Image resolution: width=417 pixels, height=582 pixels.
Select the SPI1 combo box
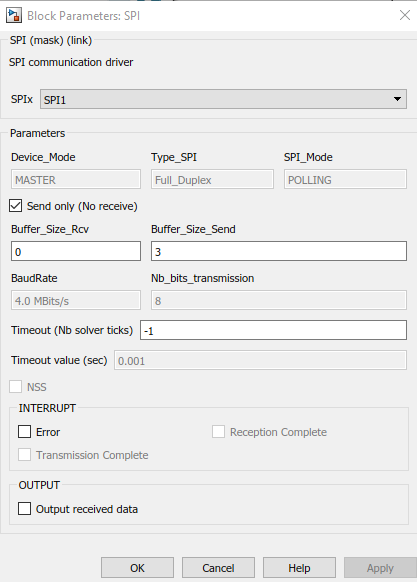(x=223, y=99)
